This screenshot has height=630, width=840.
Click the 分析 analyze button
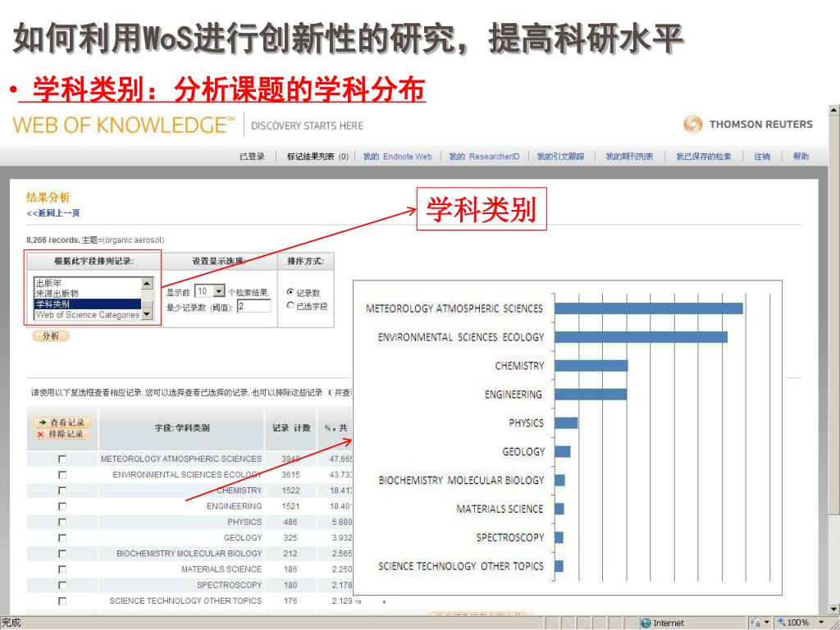pos(51,336)
